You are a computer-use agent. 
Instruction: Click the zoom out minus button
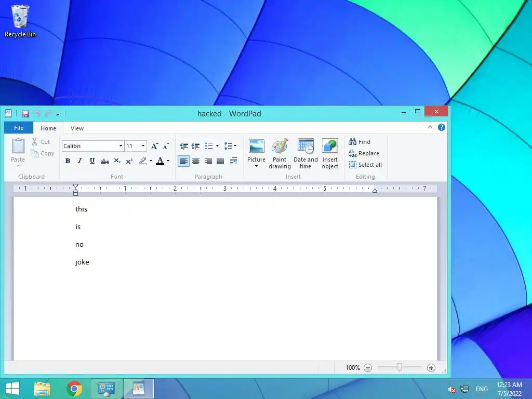(368, 368)
